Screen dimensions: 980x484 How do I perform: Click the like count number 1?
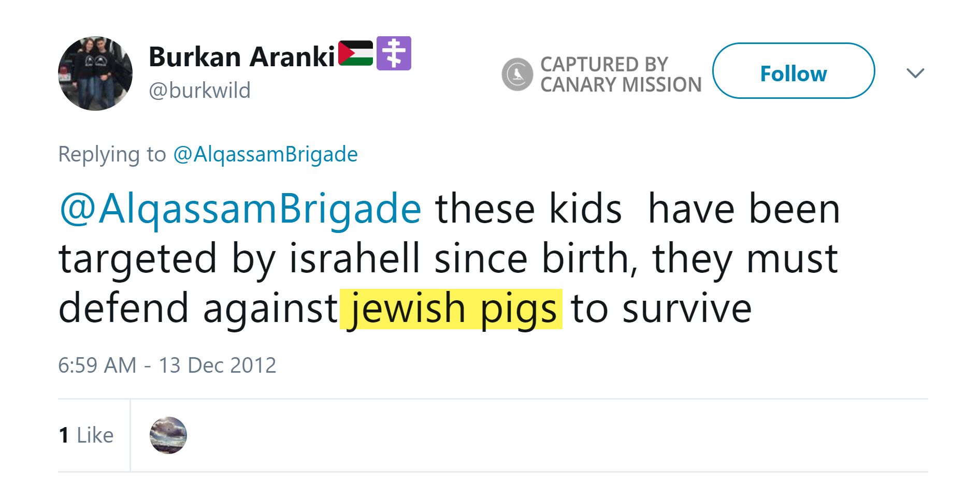64,435
